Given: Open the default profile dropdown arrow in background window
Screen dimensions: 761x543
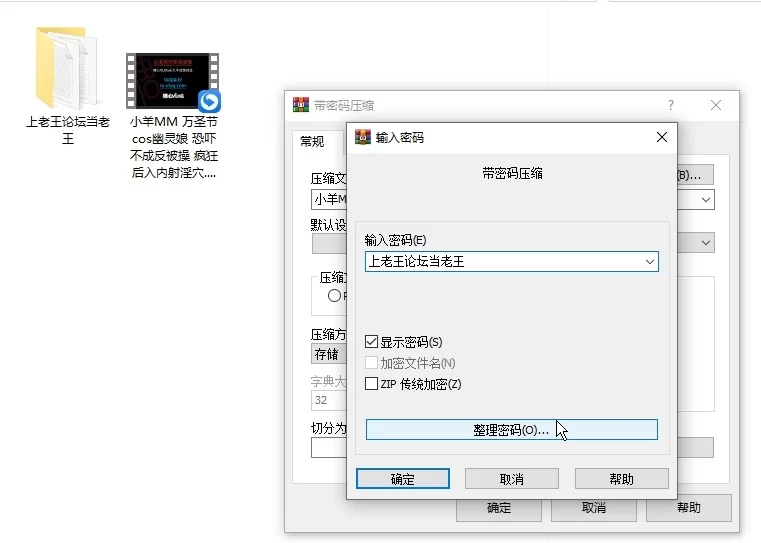Looking at the screenshot, I should pyautogui.click(x=706, y=242).
